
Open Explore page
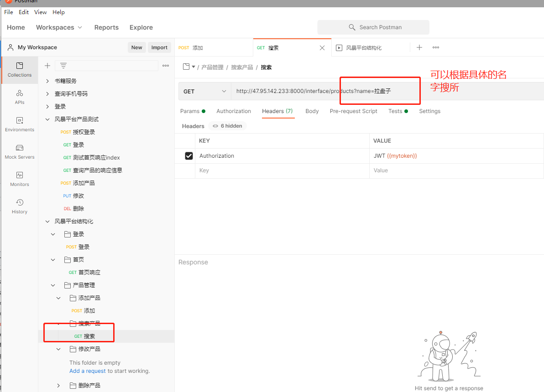click(x=141, y=27)
